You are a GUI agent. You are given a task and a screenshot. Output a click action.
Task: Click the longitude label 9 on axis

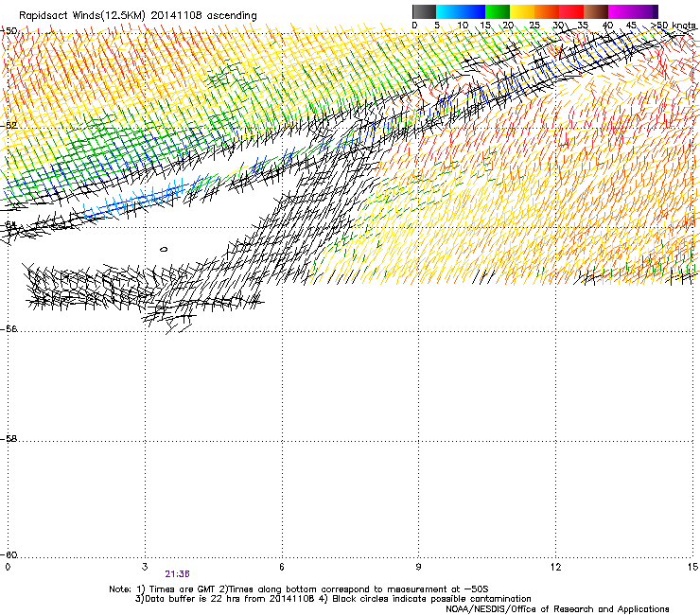(418, 567)
